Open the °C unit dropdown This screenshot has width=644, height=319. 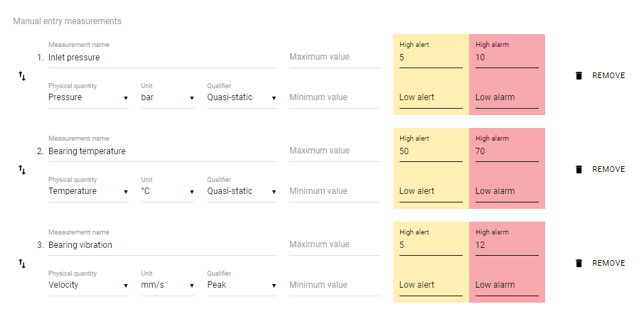[x=168, y=191]
